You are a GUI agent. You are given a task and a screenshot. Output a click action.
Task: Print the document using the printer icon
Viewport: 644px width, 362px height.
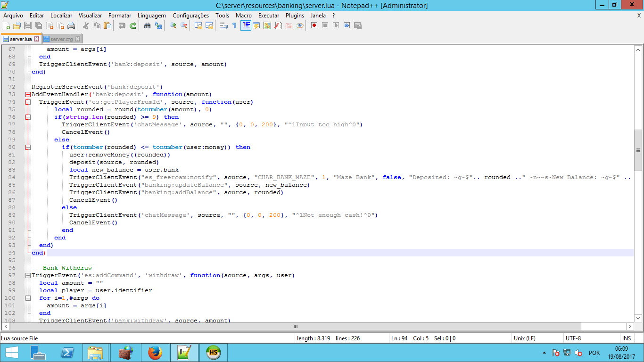click(71, 25)
